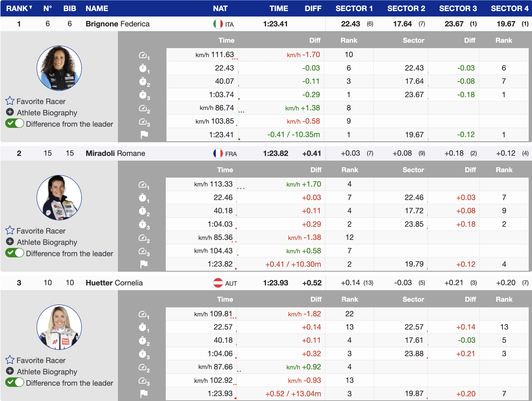Click Miradoli's Favorite Racer star icon
The width and height of the screenshot is (532, 401).
coord(10,230)
